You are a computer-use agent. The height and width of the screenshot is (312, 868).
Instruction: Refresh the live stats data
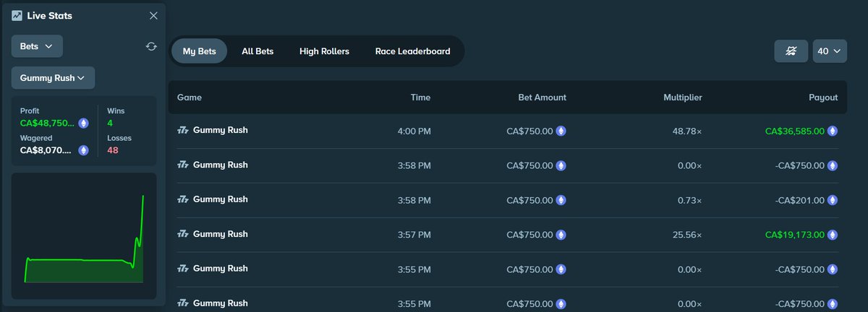pyautogui.click(x=151, y=46)
